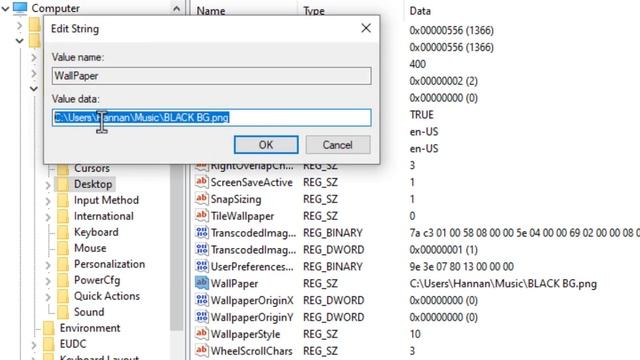
Task: Select the WallpaperOriginX value name
Action: pos(252,300)
